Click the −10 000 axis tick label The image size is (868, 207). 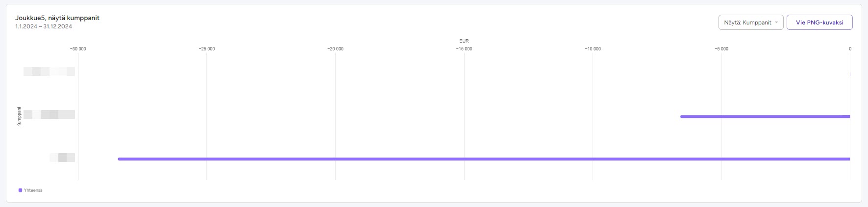pos(593,49)
